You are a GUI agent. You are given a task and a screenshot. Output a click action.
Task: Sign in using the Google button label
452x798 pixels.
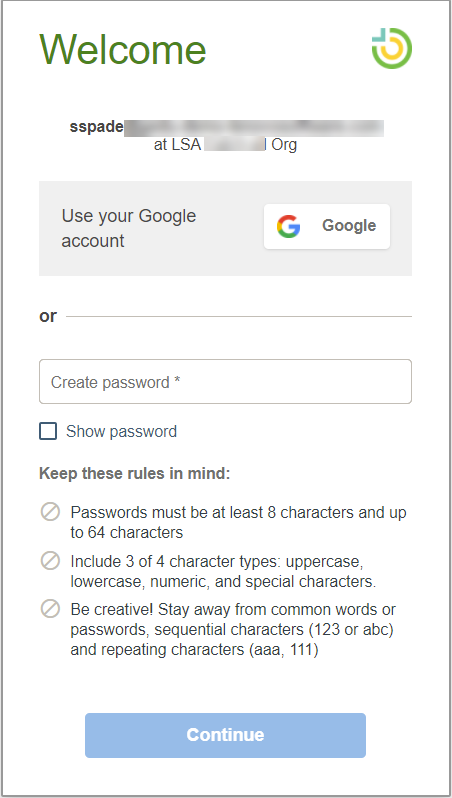[x=349, y=225]
